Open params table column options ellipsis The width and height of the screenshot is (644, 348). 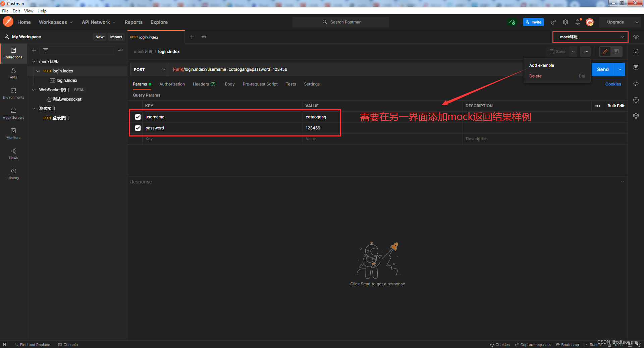click(x=598, y=106)
